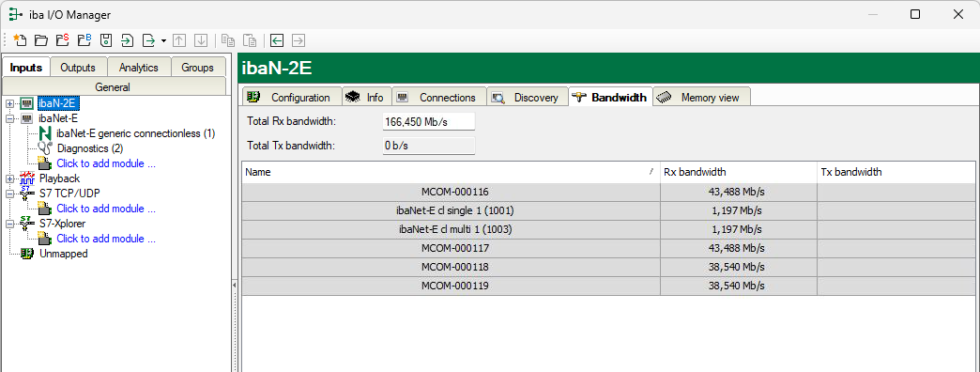Open the export dropdown arrow in toolbar
Viewport: 980px width, 372px height.
(x=163, y=40)
